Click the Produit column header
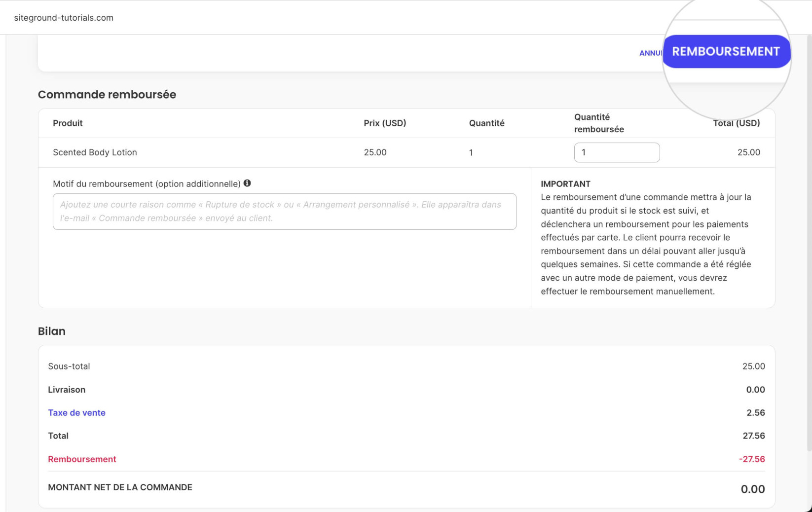The width and height of the screenshot is (812, 512). (x=68, y=123)
